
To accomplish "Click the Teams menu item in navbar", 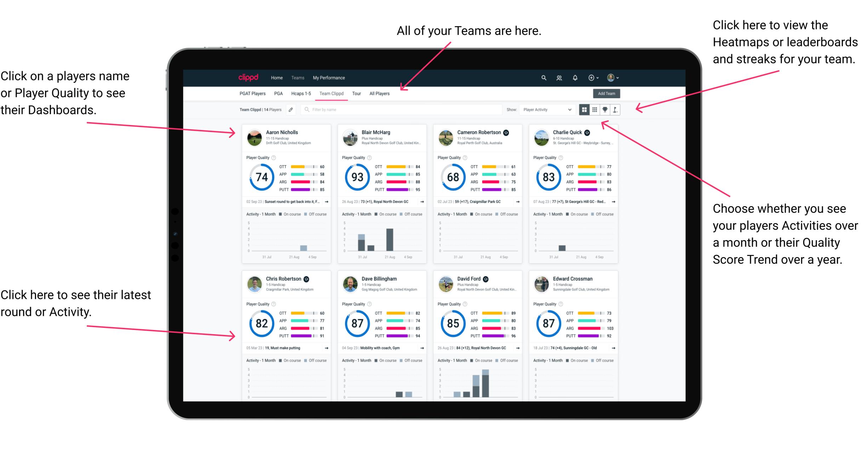I will click(298, 78).
